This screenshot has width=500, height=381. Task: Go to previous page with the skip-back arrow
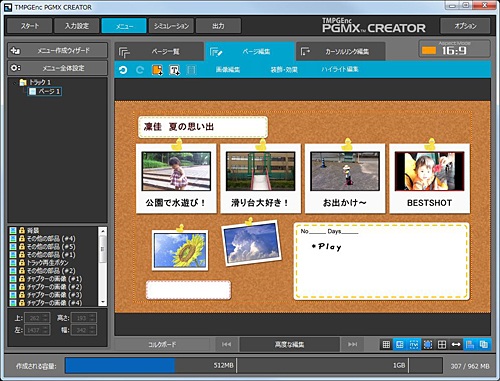[x=226, y=344]
